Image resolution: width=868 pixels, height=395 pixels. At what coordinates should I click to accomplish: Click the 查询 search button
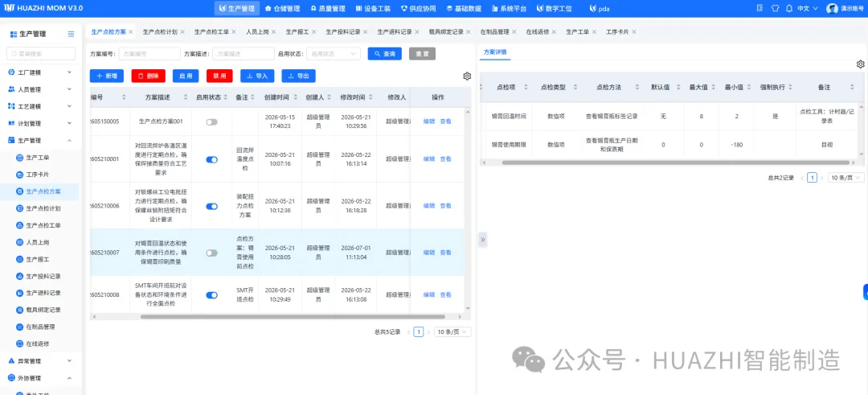tap(385, 54)
